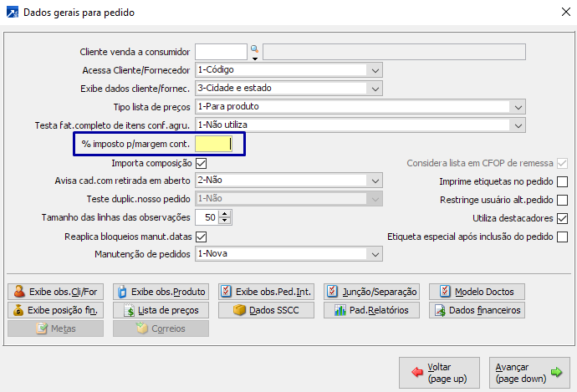Screen dimensions: 577x392
Task: Click checklist icon on Exibe obs.Ped.Int.
Action: pyautogui.click(x=226, y=291)
